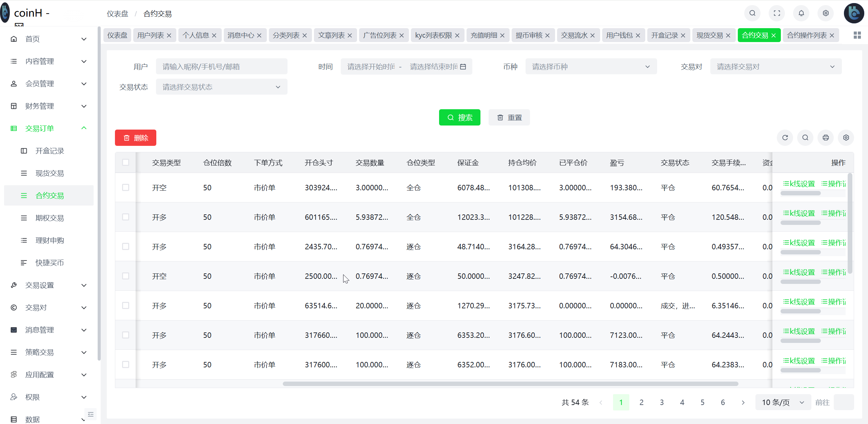Go to page 3 of the results
Viewport: 868px width, 424px height.
coord(662,402)
